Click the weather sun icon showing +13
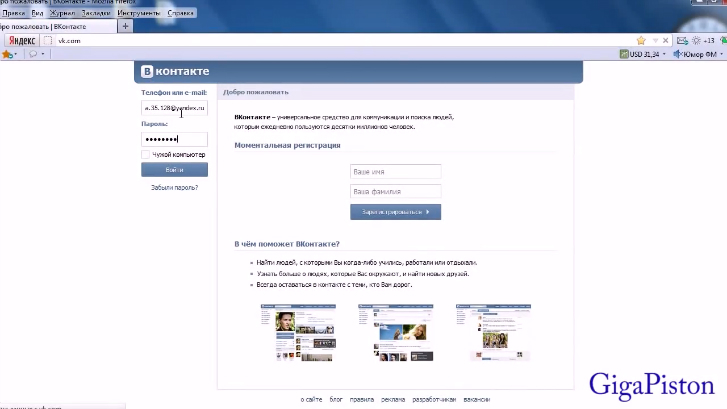 tap(696, 41)
